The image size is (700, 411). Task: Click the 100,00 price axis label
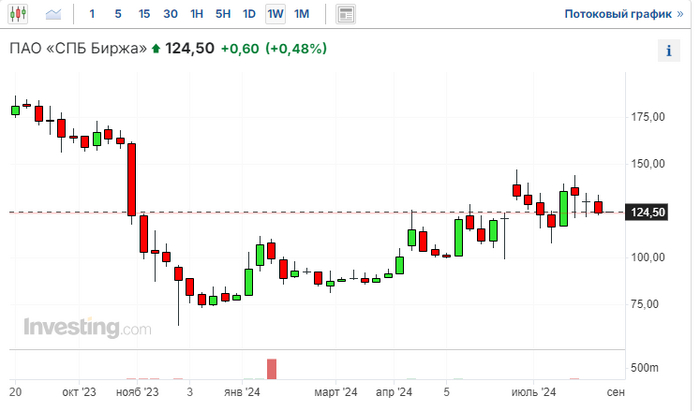coord(647,257)
